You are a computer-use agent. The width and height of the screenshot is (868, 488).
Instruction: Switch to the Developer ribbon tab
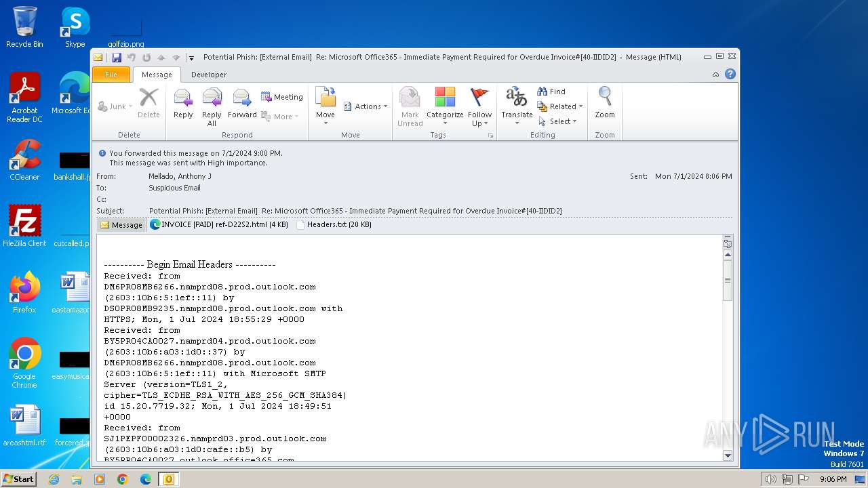tap(209, 75)
